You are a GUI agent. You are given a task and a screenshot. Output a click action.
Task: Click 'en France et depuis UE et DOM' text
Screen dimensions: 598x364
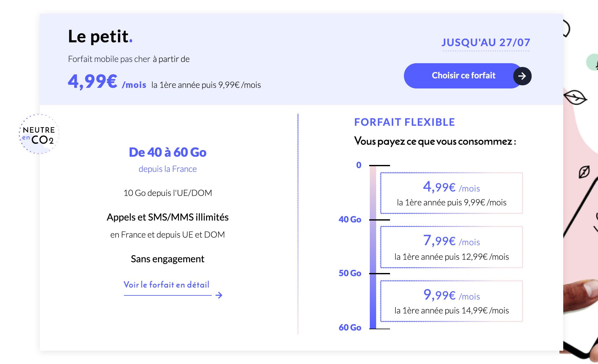point(168,235)
